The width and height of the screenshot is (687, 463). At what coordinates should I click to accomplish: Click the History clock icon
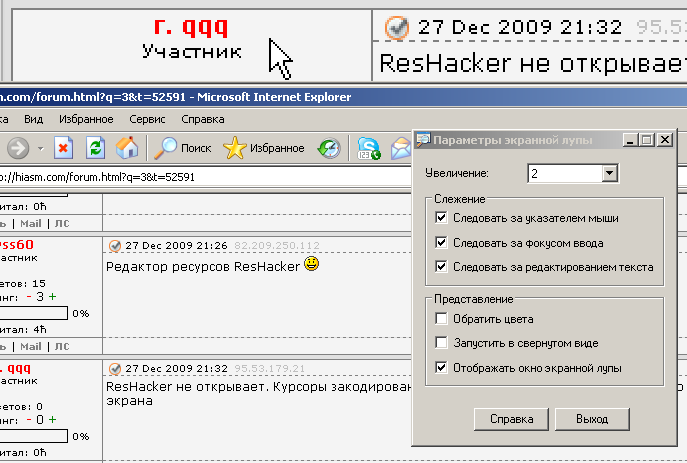click(329, 148)
